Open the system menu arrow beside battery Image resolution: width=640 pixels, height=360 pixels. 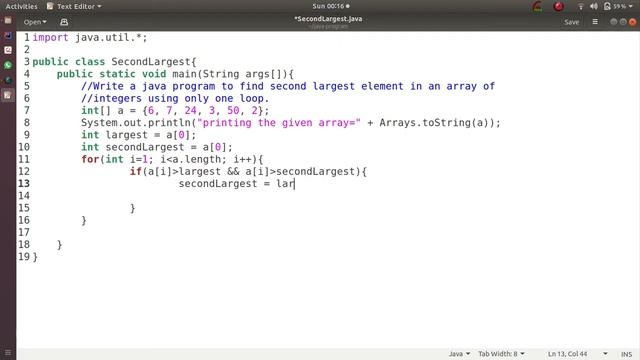coord(631,7)
